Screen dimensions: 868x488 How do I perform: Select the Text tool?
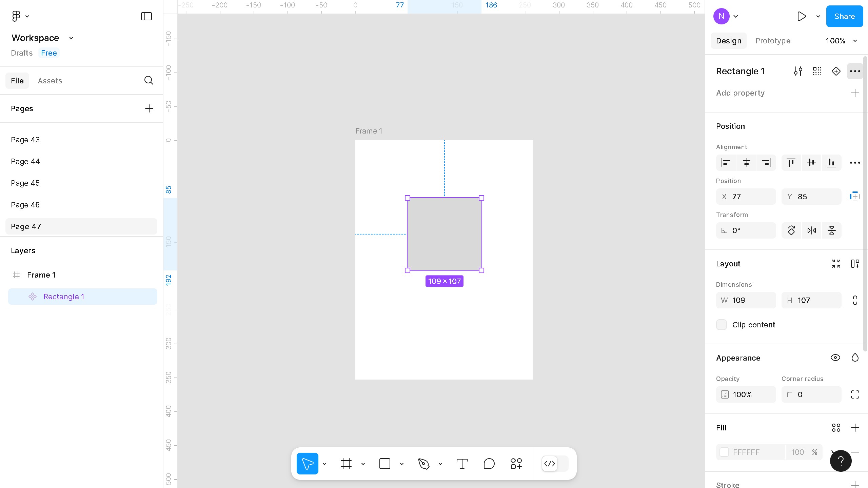pyautogui.click(x=462, y=464)
